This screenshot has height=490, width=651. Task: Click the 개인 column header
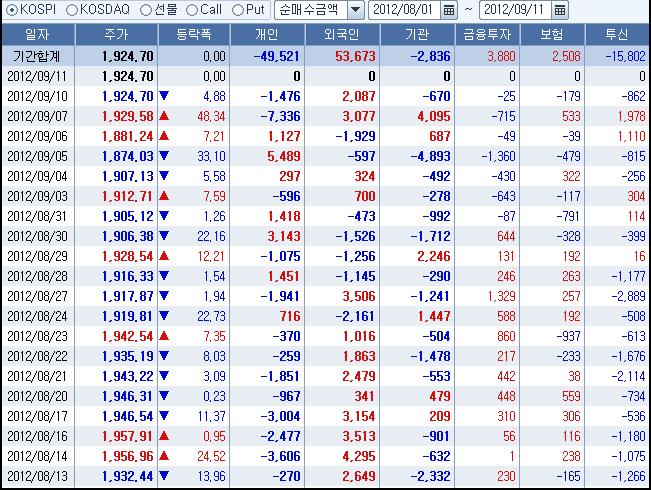[267, 34]
